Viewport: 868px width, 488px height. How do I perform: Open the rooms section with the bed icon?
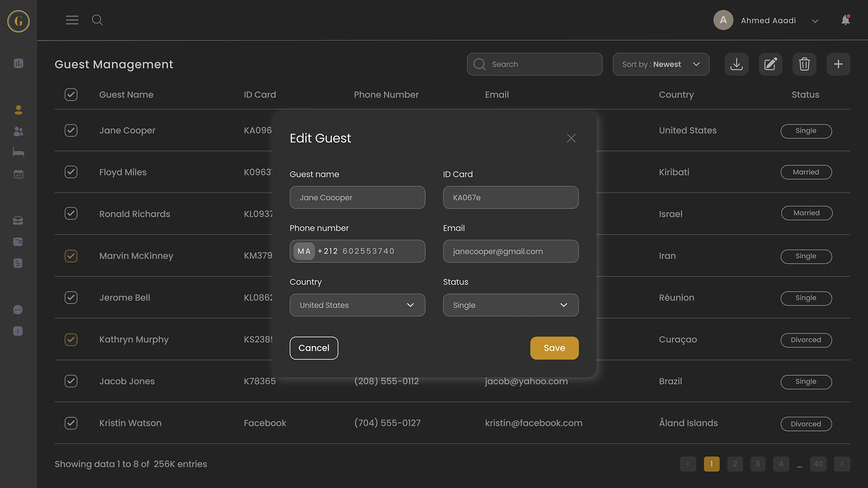18,152
